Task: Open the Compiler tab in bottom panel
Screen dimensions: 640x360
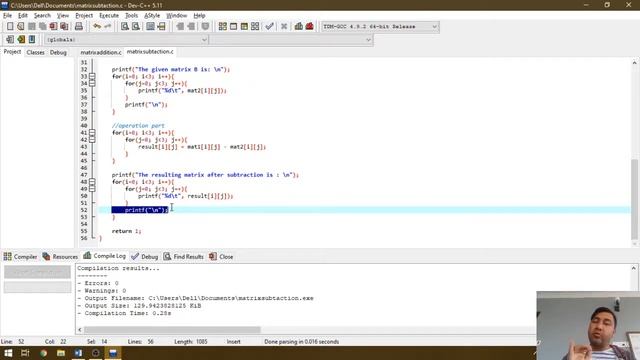Action: (20, 256)
